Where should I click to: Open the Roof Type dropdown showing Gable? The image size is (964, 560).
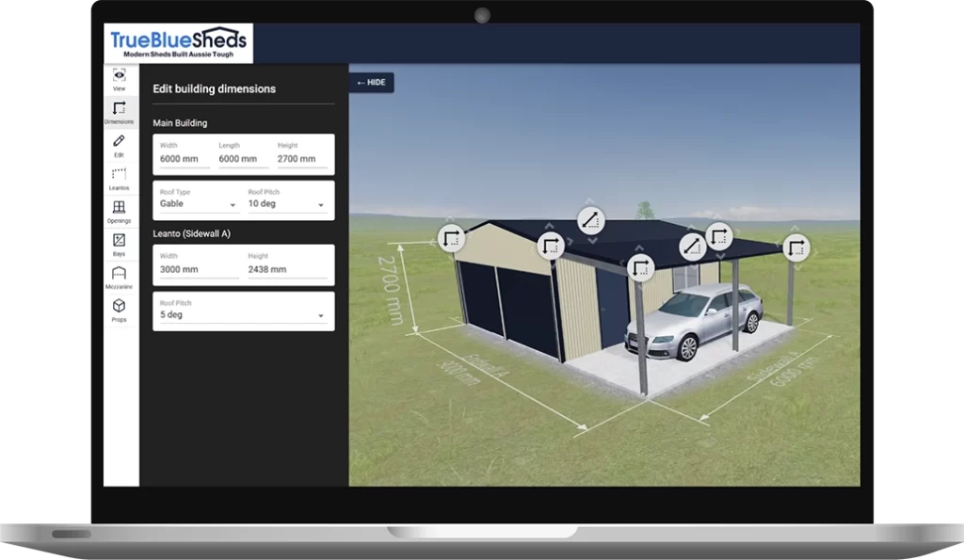(197, 203)
